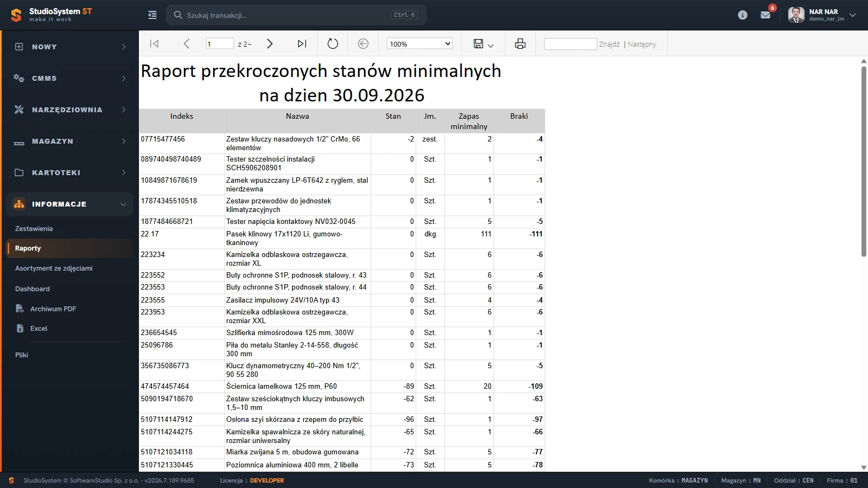
Task: Expand the NARZĘDZIOWNIA menu chevron
Action: point(124,110)
